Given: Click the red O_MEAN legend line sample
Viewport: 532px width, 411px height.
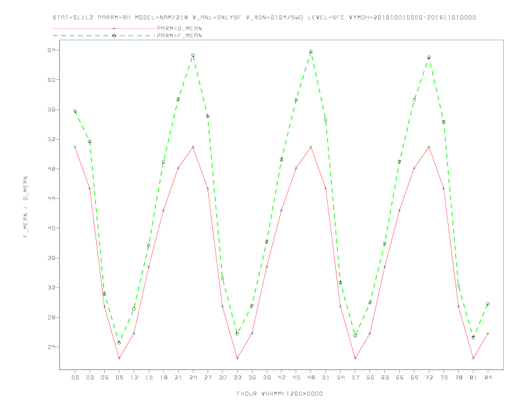Looking at the screenshot, I should (104, 28).
